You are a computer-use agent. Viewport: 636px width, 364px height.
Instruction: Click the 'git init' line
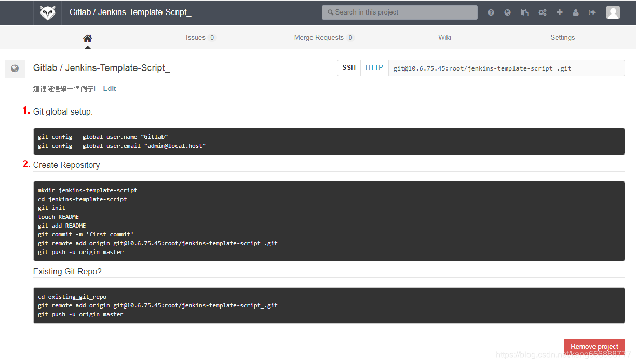(x=51, y=208)
